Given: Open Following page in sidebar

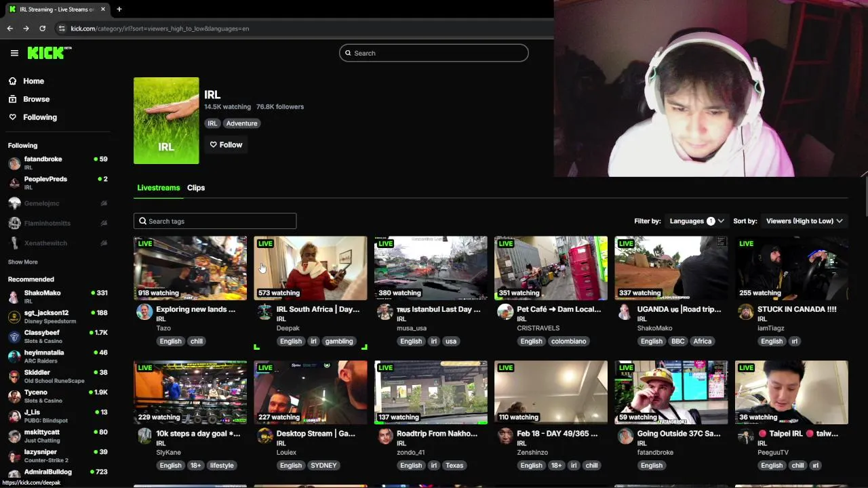Looking at the screenshot, I should 40,117.
